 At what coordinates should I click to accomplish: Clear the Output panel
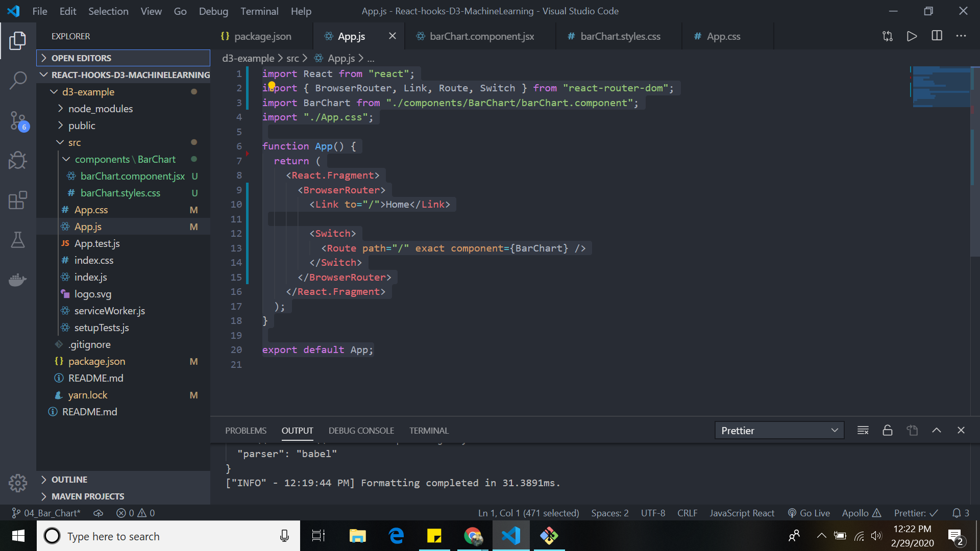click(x=863, y=430)
